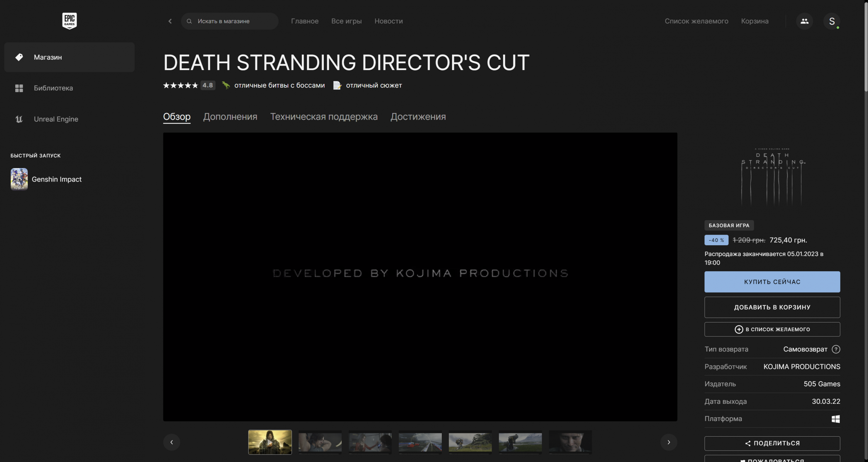Viewport: 868px width, 462px height.
Task: Click Добавить в корзину button
Action: pyautogui.click(x=772, y=307)
